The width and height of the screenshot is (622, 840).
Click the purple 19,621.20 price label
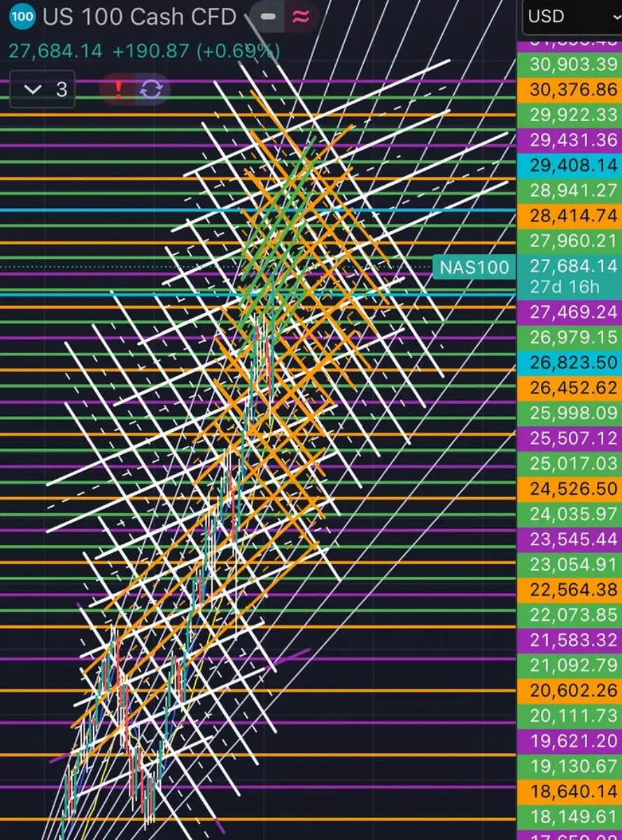click(x=569, y=740)
